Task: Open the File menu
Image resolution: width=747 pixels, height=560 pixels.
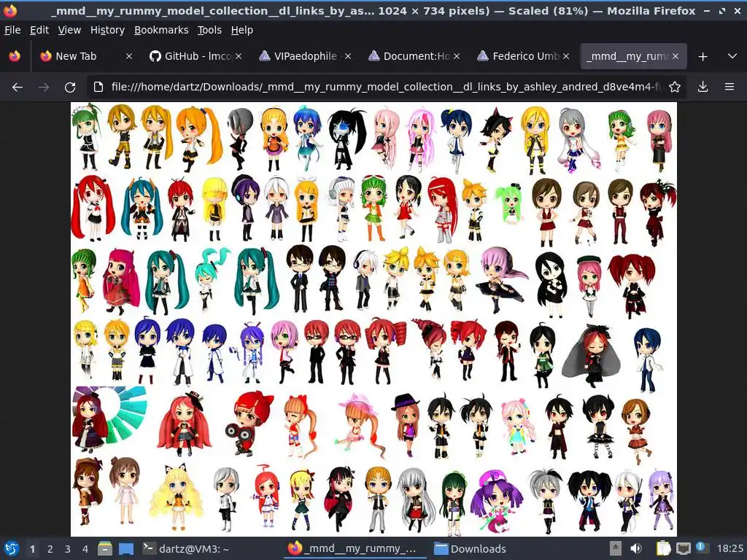Action: tap(12, 30)
